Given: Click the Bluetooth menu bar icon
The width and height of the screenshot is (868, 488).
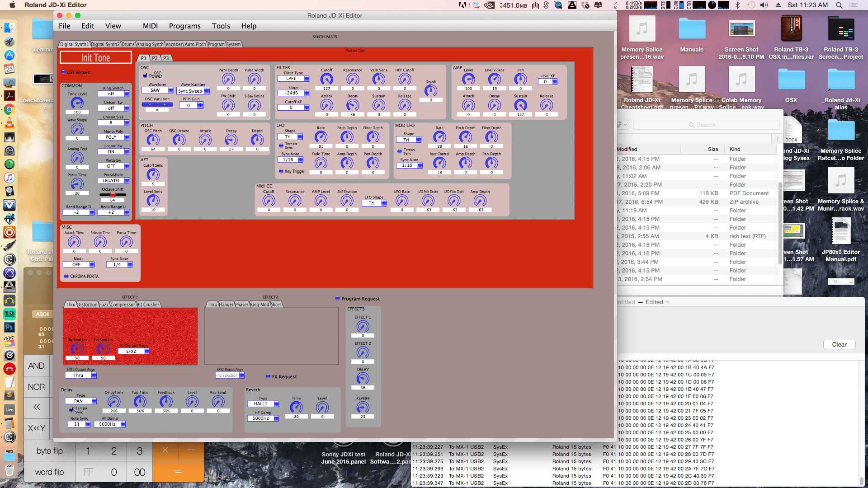Looking at the screenshot, I should [738, 5].
